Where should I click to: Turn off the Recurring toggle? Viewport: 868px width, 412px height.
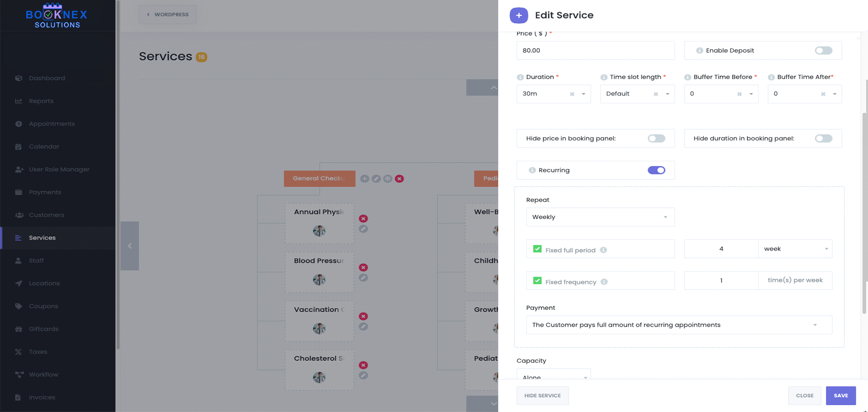point(656,170)
